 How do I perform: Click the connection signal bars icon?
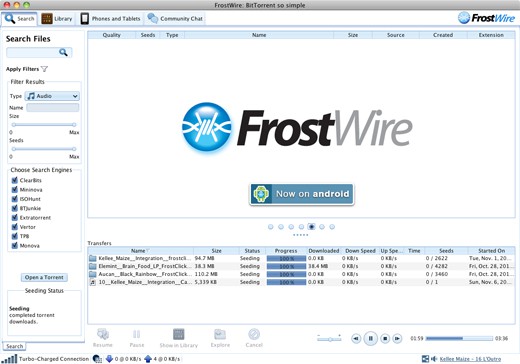10,359
